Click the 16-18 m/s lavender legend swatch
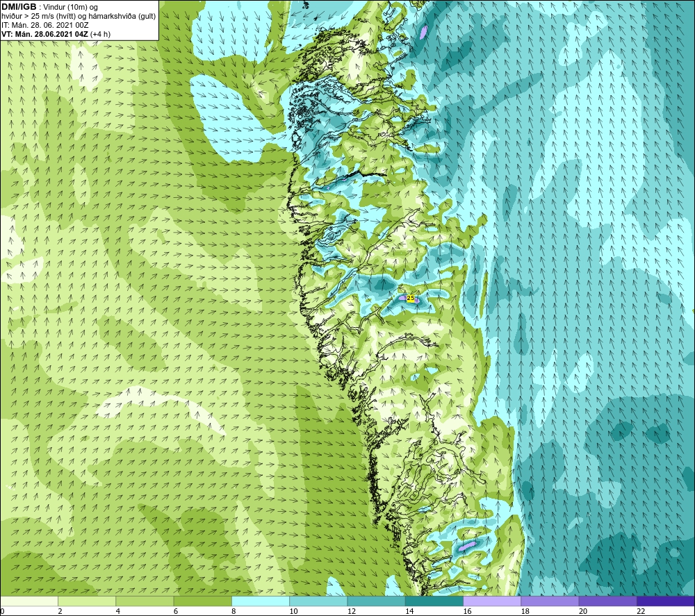The height and width of the screenshot is (616, 695). [x=492, y=601]
